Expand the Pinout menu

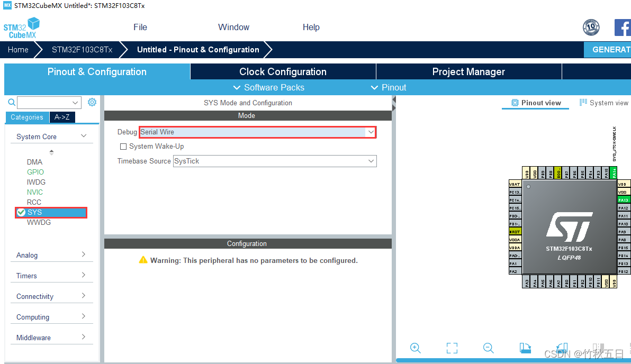pyautogui.click(x=389, y=87)
